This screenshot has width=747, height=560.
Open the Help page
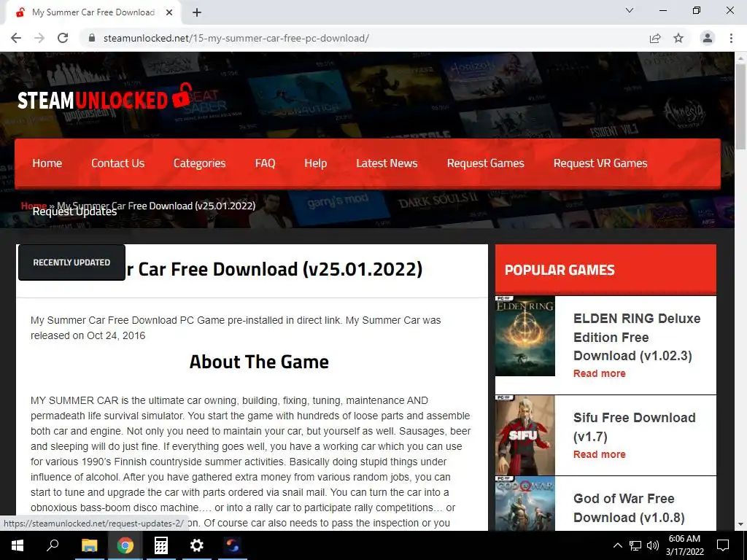315,163
